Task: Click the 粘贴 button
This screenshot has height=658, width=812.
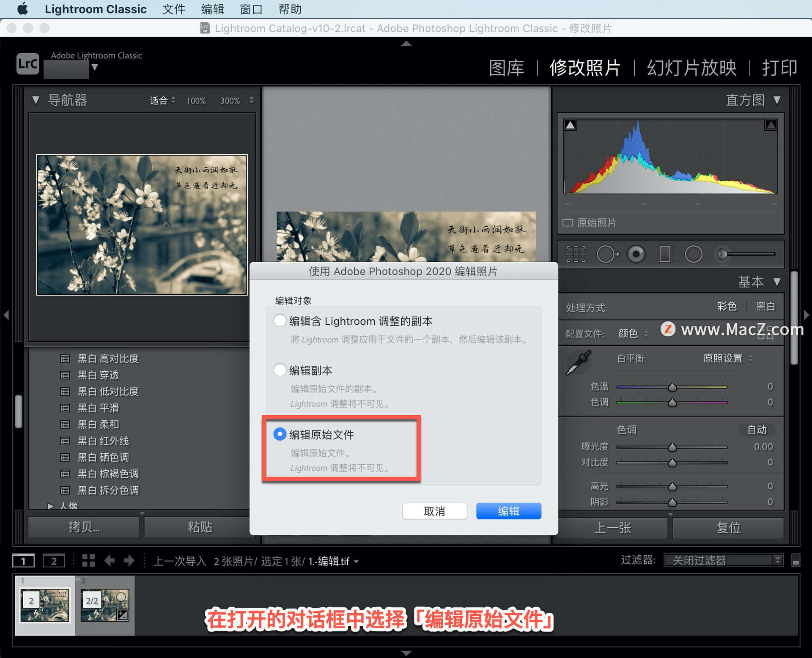Action: click(200, 527)
